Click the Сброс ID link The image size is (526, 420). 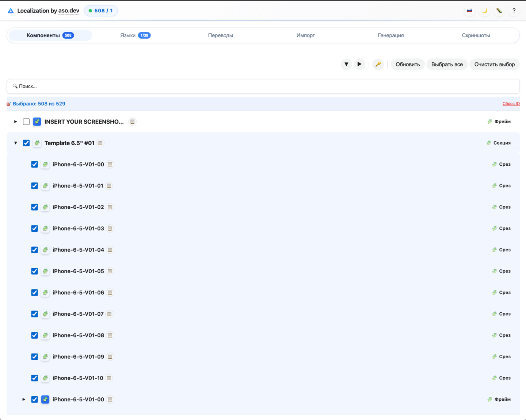pos(511,104)
